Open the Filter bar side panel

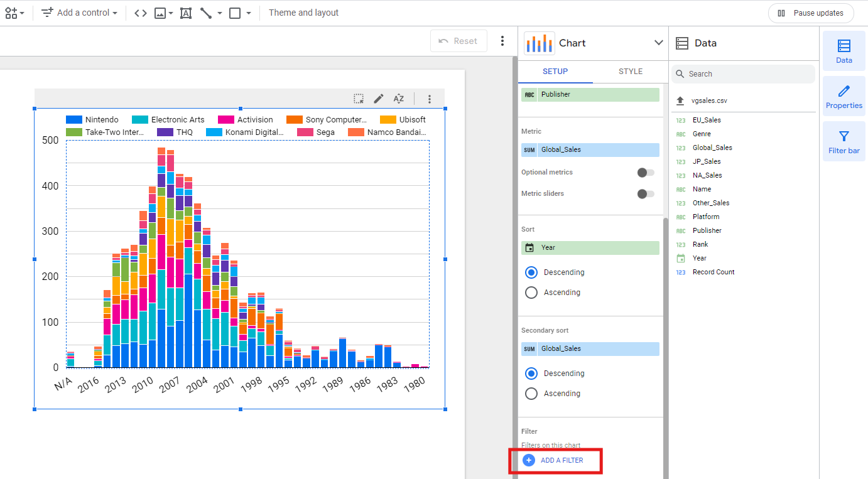point(844,142)
